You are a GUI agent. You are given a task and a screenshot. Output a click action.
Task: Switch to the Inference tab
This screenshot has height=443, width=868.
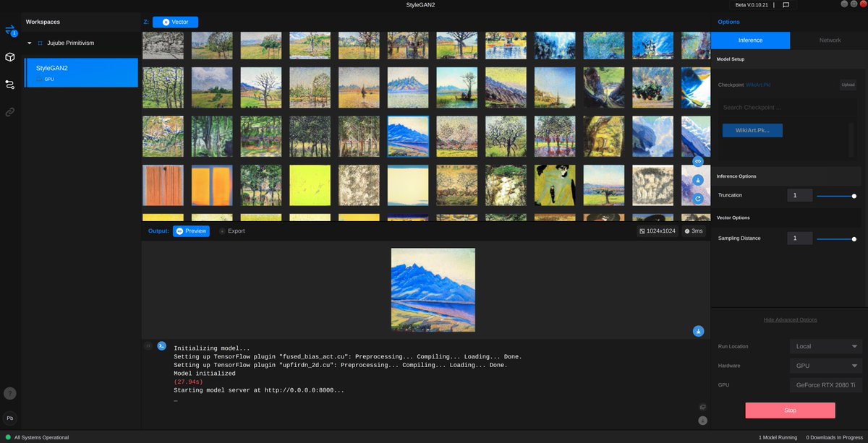pyautogui.click(x=750, y=40)
